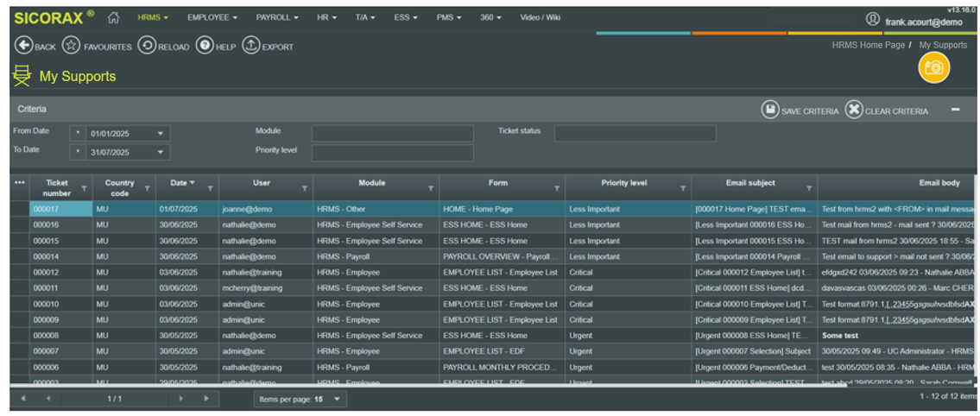
Task: Open the PAYROLL menu
Action: (x=277, y=17)
